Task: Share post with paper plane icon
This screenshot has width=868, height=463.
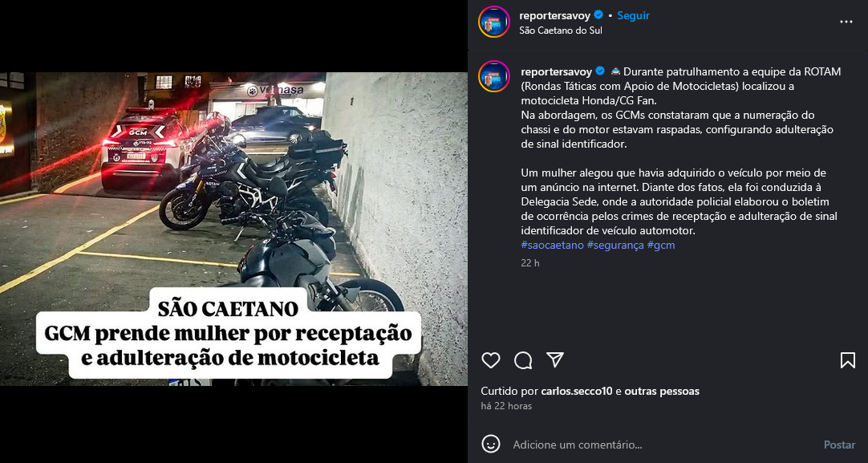Action: pyautogui.click(x=554, y=360)
